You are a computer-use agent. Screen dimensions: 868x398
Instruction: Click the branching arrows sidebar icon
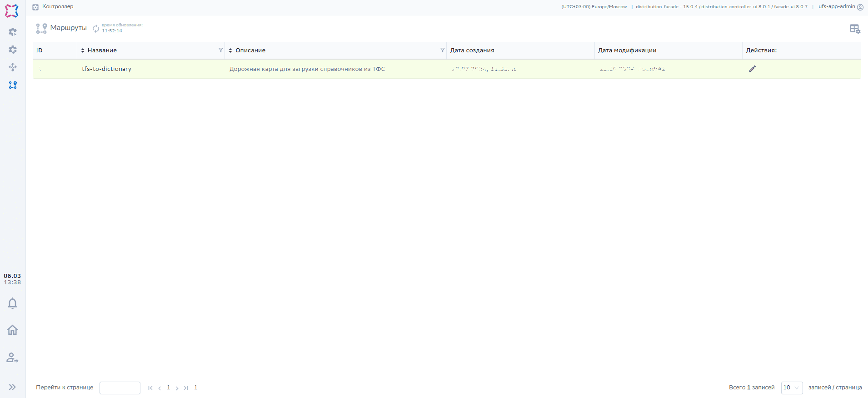click(13, 67)
